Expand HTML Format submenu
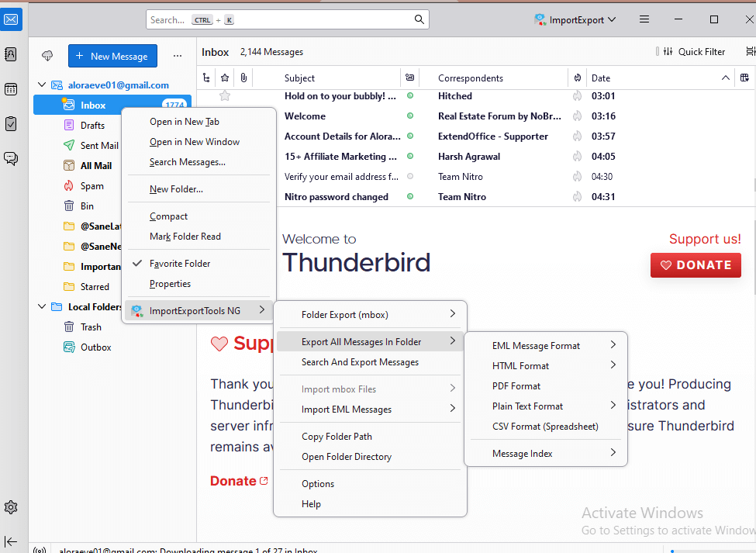 click(546, 365)
